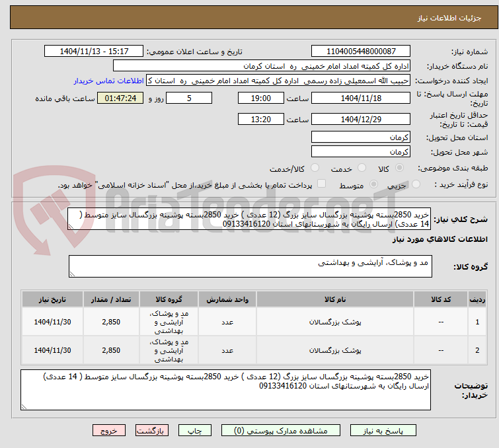Click the deadline date field 1404/11/18
The height and width of the screenshot is (448, 499).
tap(361, 98)
